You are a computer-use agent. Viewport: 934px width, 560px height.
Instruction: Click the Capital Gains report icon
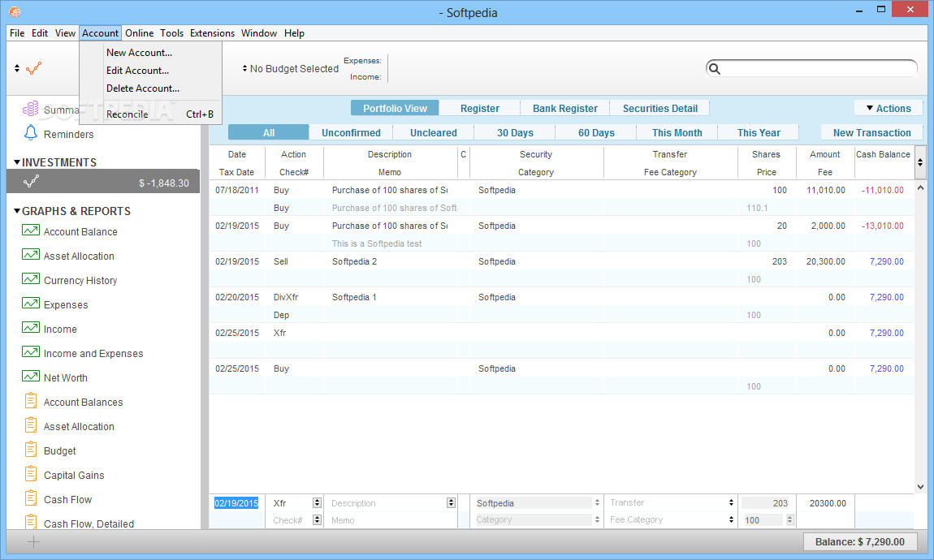(x=31, y=474)
